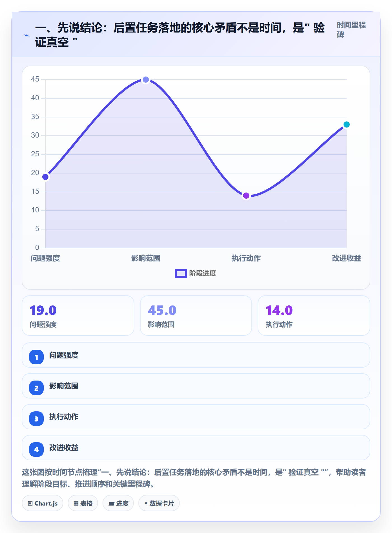Click the number 4 badge for 改进收益
Screen dimensions: 392x533
pos(36,449)
